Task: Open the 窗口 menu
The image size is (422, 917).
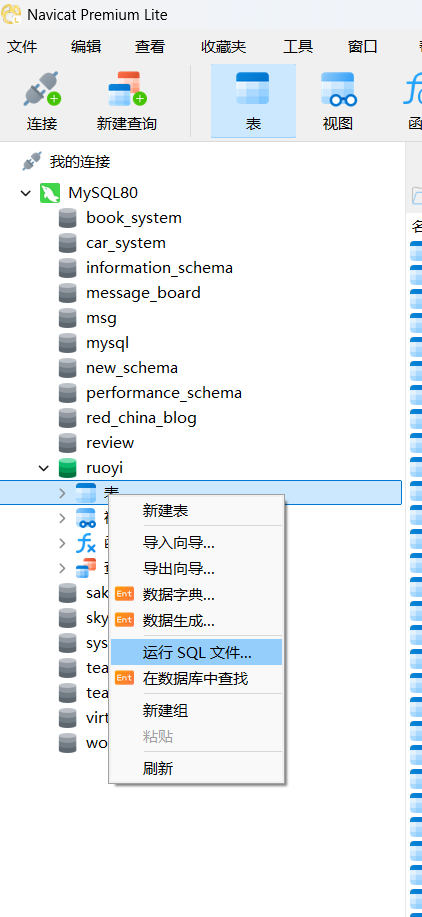Action: coord(362,47)
